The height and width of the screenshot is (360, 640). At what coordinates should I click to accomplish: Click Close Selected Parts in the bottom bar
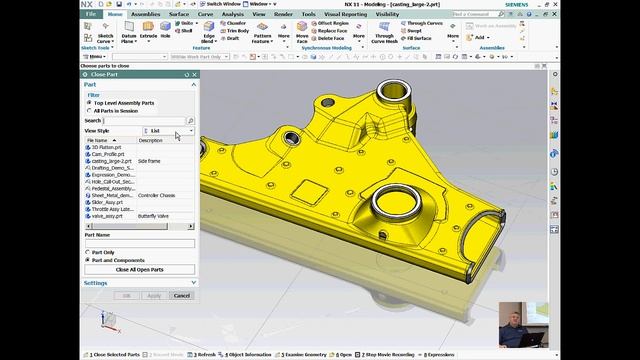111,355
